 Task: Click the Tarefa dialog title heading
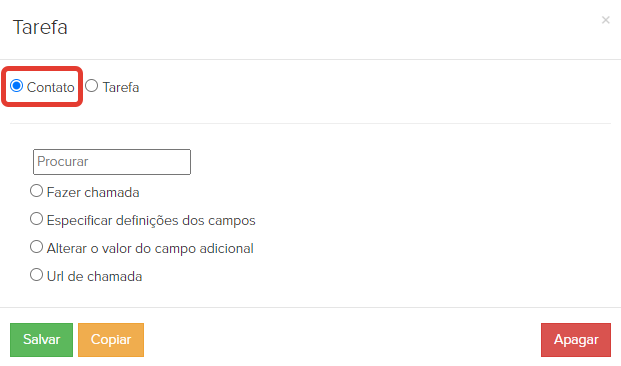coord(40,27)
